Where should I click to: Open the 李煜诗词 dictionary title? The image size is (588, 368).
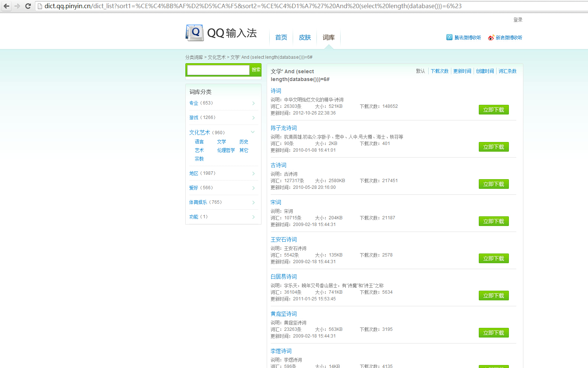click(x=281, y=351)
